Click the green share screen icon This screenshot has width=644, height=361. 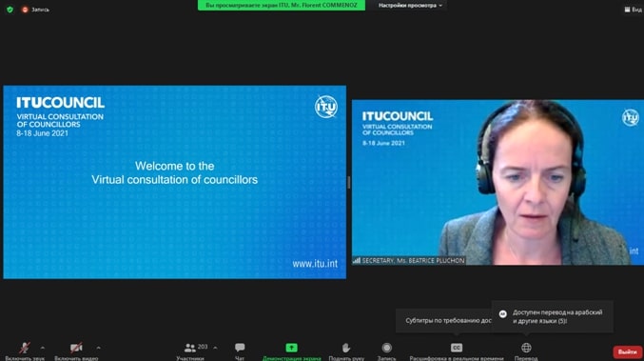coord(292,348)
